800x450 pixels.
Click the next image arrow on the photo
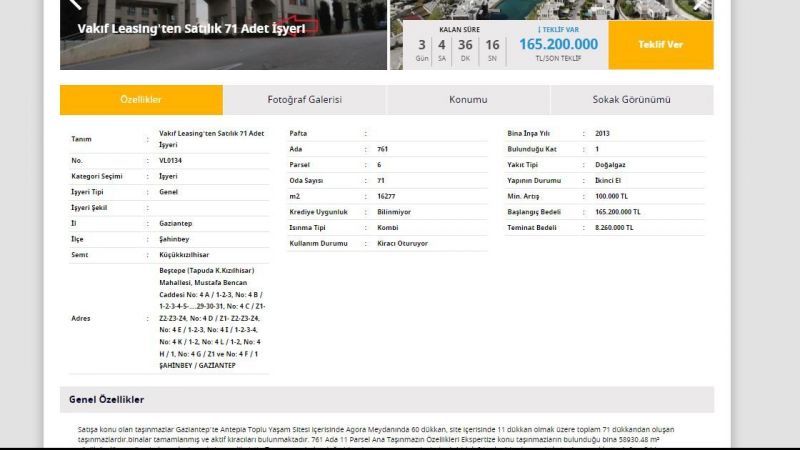tap(703, 5)
